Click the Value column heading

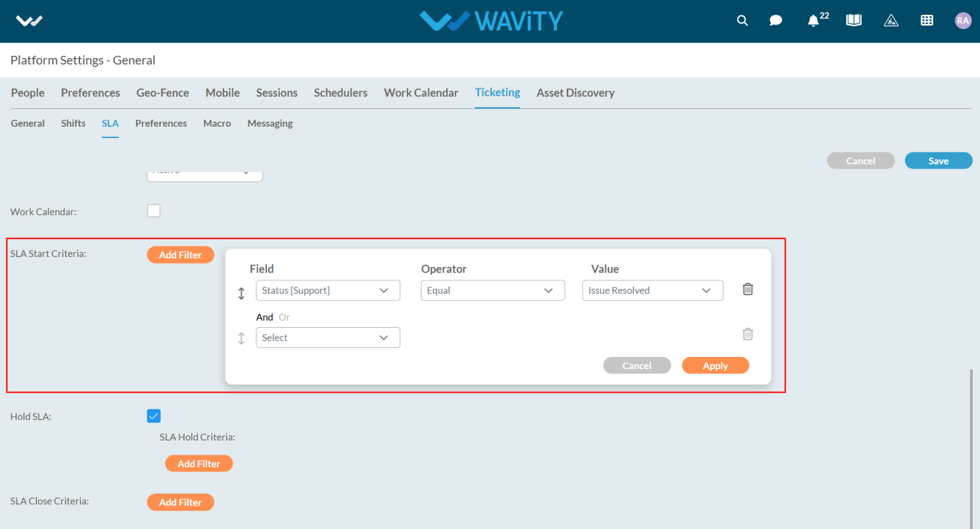[x=605, y=269]
